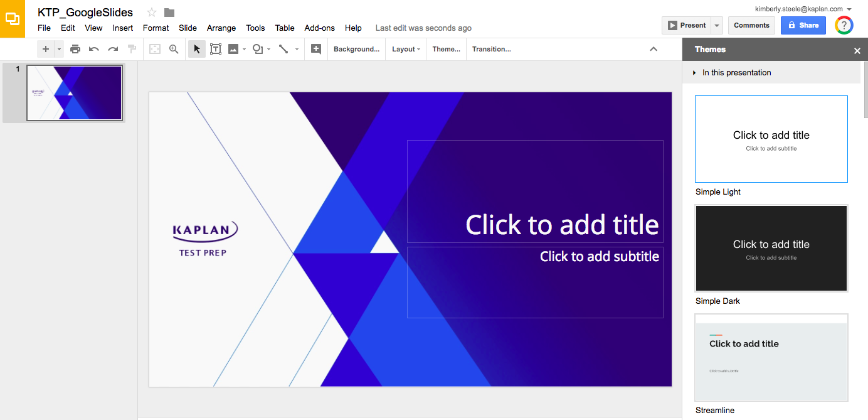The image size is (868, 420).
Task: Open the Insert menu
Action: pyautogui.click(x=123, y=28)
